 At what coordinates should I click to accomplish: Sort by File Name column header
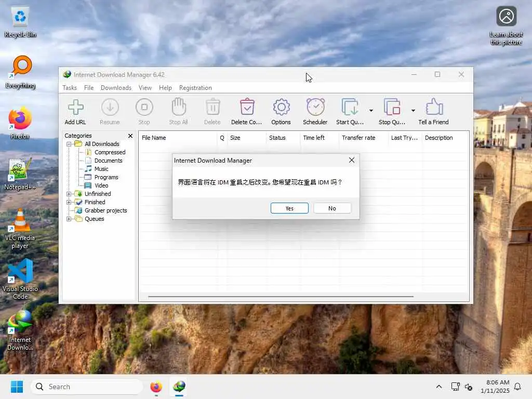pos(178,138)
